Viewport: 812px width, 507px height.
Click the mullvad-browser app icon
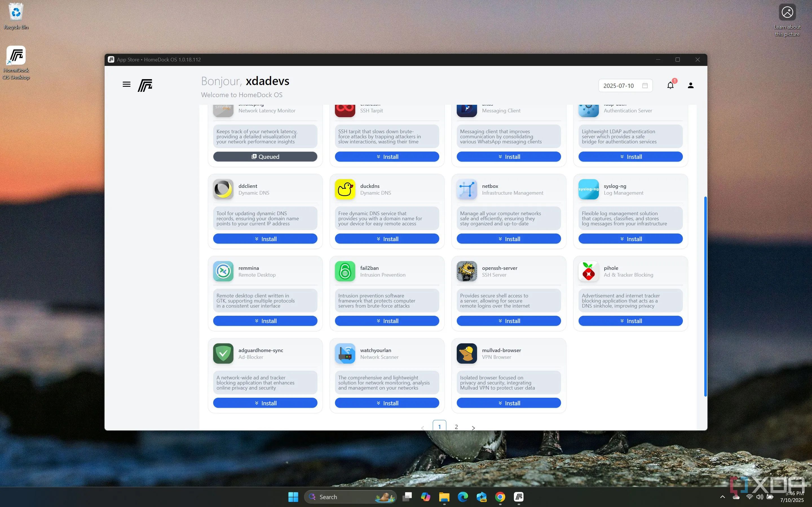click(x=466, y=353)
